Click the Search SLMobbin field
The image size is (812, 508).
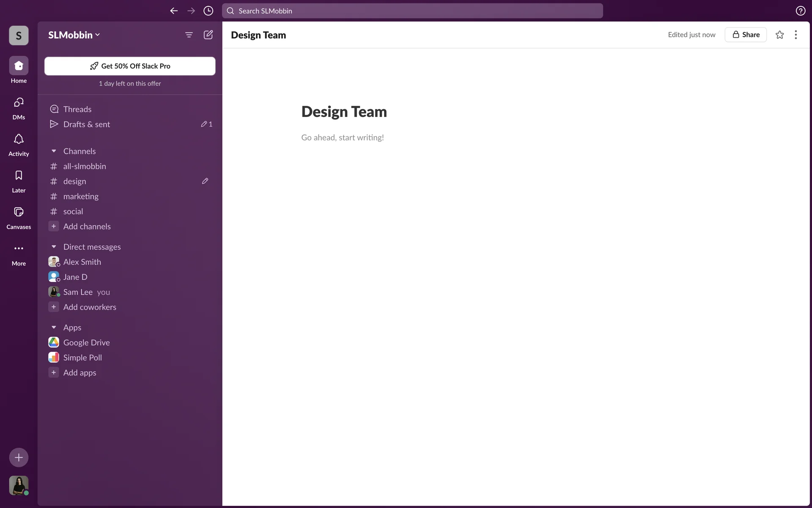pyautogui.click(x=412, y=11)
